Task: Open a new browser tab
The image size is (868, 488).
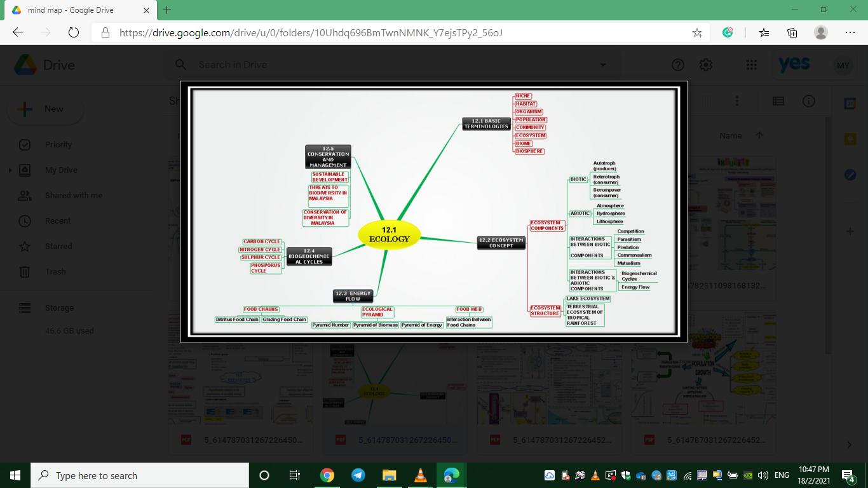Action: click(167, 10)
